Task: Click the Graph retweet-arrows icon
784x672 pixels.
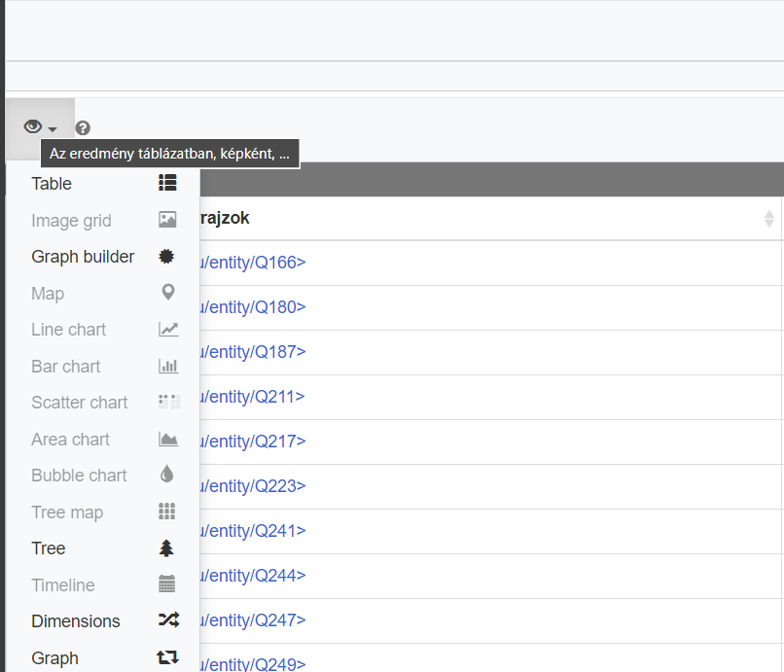Action: click(167, 657)
